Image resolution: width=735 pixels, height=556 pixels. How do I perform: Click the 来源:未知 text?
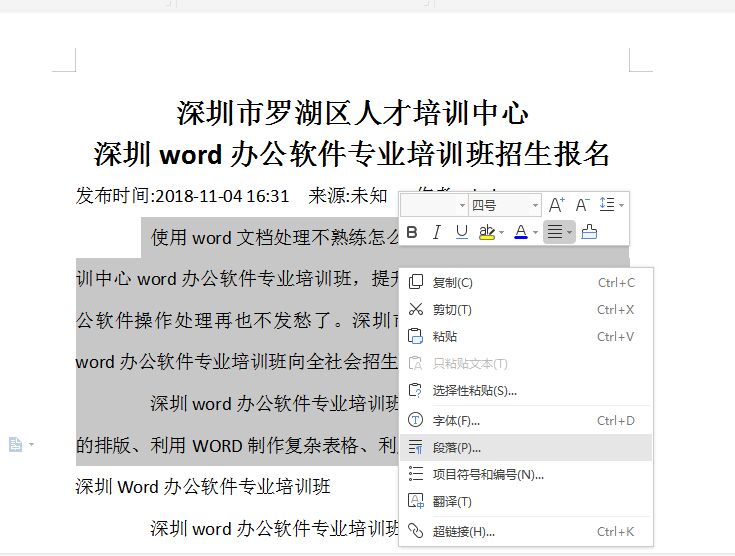(348, 195)
